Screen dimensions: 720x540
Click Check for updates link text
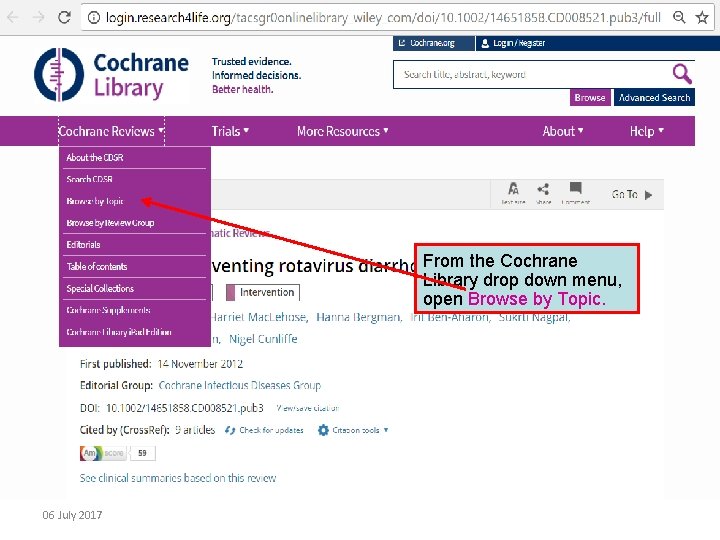(271, 430)
